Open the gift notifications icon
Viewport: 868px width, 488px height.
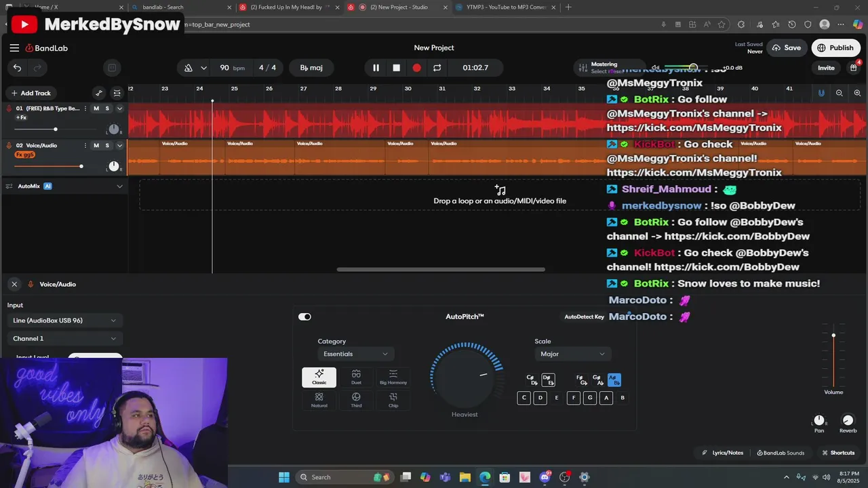pos(854,68)
